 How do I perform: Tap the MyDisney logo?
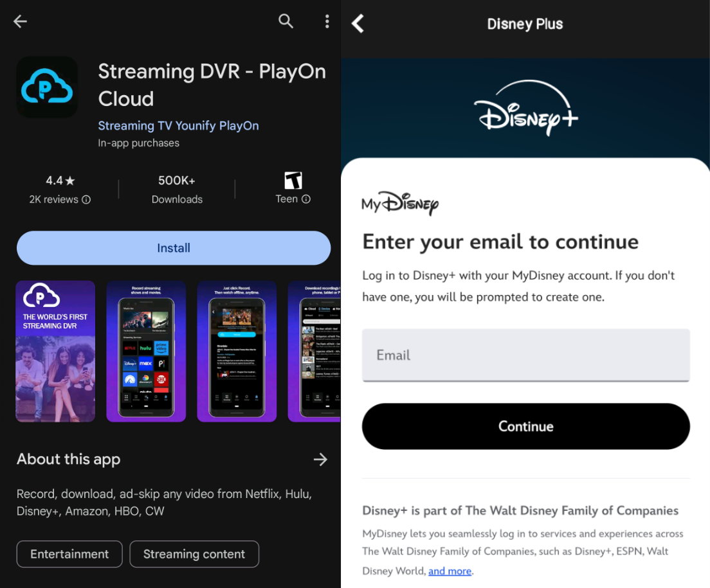coord(400,203)
